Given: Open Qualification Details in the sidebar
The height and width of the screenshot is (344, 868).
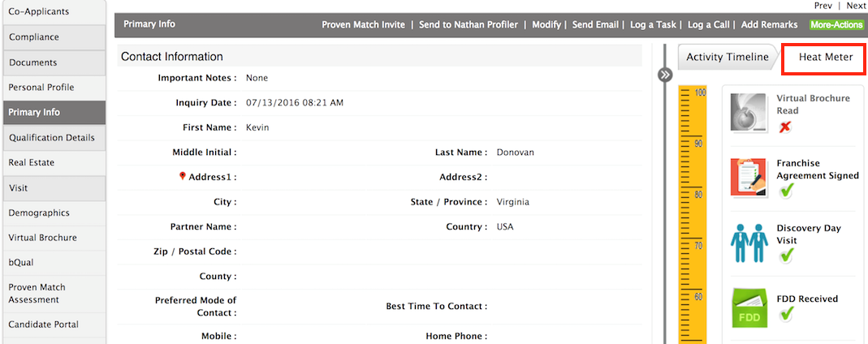Looking at the screenshot, I should (x=53, y=138).
